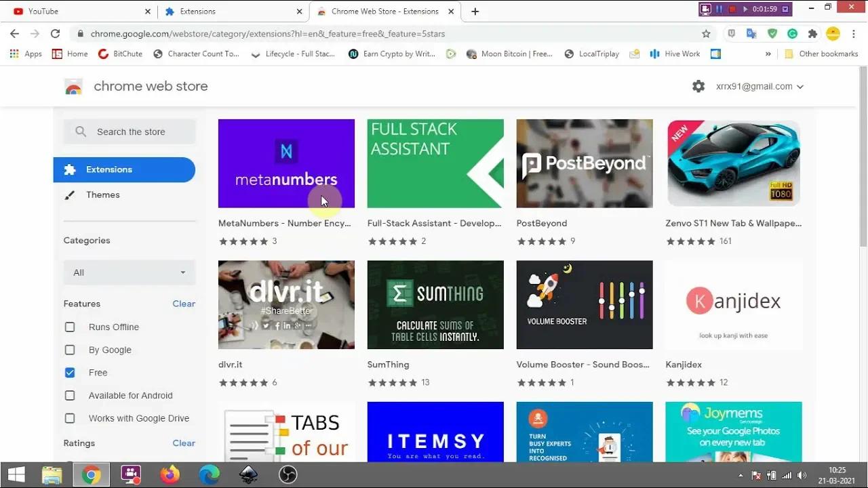
Task: Open a new browser tab
Action: 475,12
